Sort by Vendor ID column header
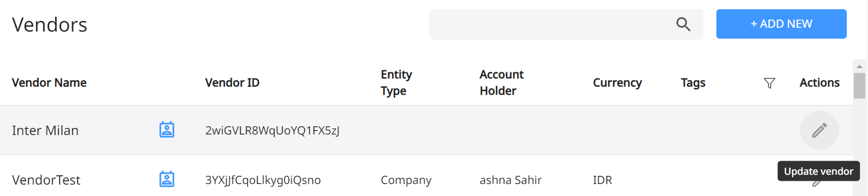 [232, 83]
